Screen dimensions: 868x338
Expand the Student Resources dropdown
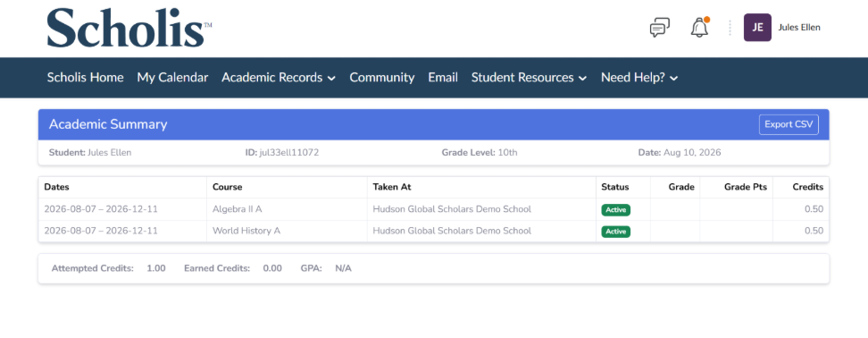529,78
